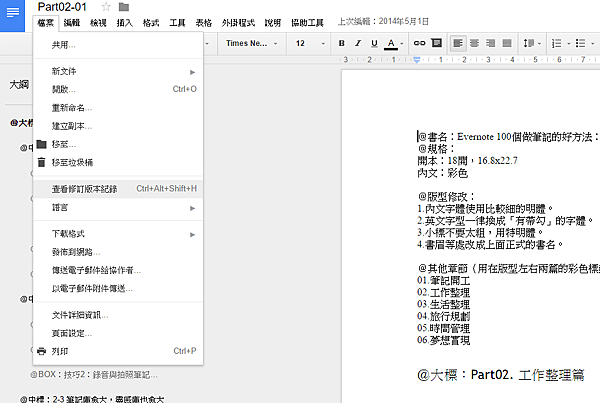
Task: Click the 中標 2-3 outline entry
Action: pyautogui.click(x=92, y=399)
